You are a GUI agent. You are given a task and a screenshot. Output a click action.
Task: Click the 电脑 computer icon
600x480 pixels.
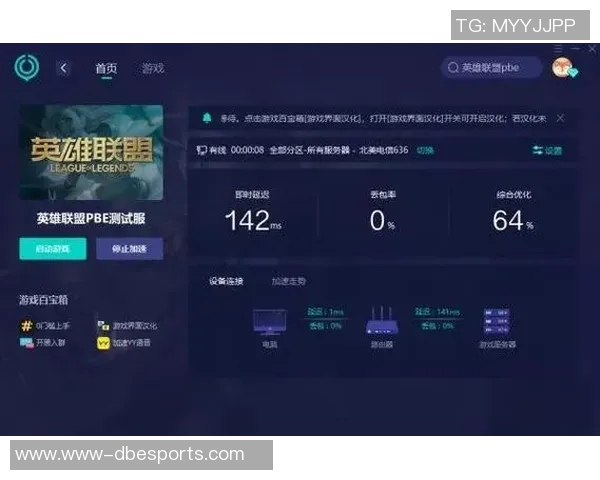pyautogui.click(x=269, y=322)
